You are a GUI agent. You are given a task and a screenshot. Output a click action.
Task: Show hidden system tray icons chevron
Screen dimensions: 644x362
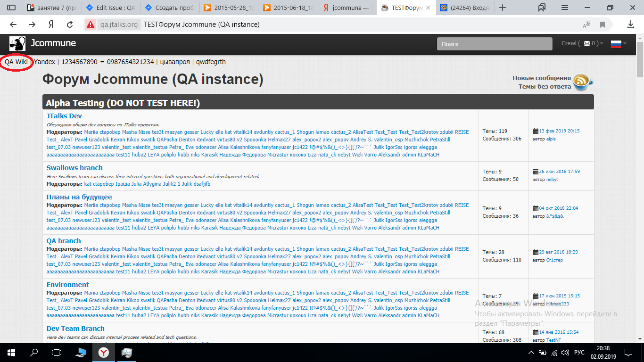pyautogui.click(x=531, y=353)
